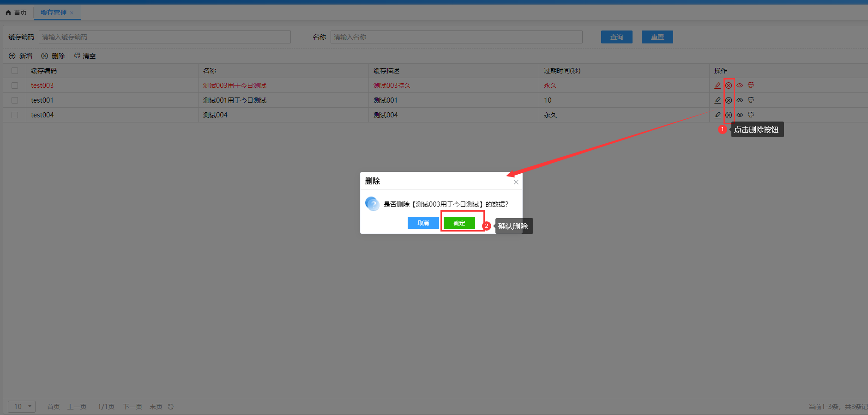
Task: Toggle the select-all header checkbox
Action: point(15,71)
